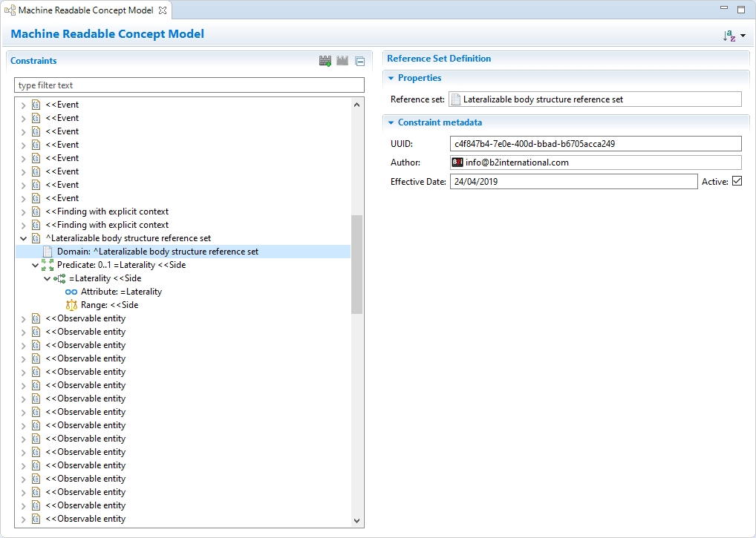Screen dimensions: 756x538
Task: Select the first <<Observable entity tree item
Action: point(85,318)
